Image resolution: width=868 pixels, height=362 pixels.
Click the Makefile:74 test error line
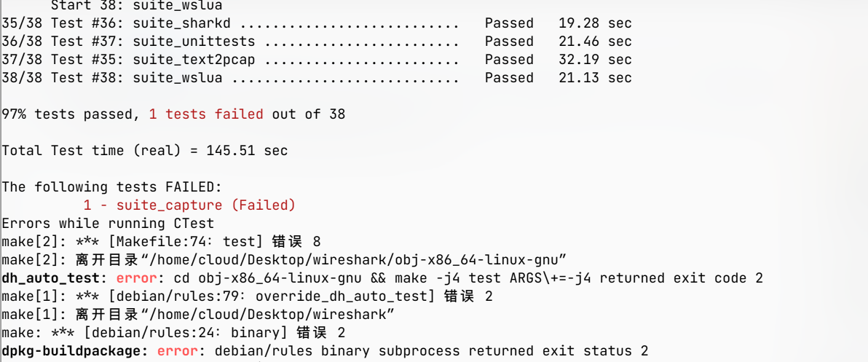[160, 241]
